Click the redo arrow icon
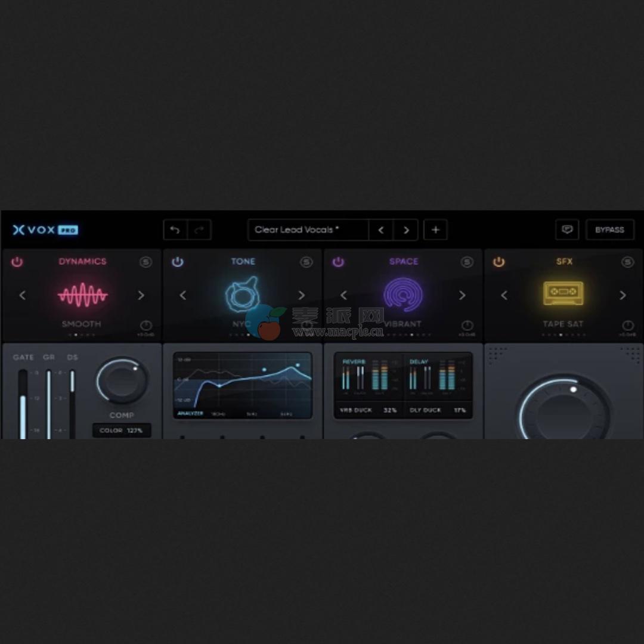This screenshot has height=644, width=644. tap(199, 230)
